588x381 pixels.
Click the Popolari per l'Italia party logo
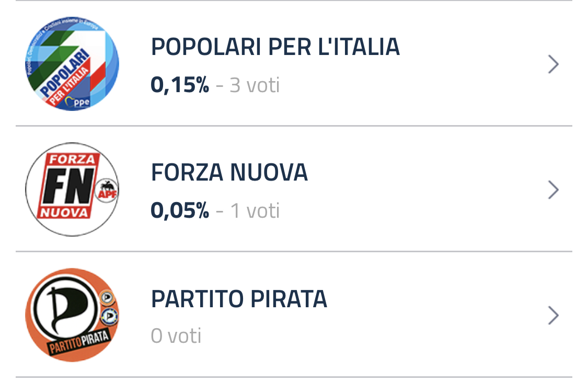pos(72,64)
